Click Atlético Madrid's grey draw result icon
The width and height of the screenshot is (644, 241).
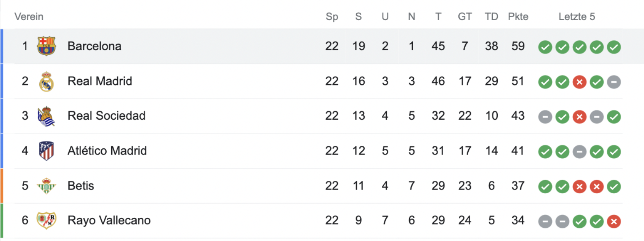click(579, 152)
